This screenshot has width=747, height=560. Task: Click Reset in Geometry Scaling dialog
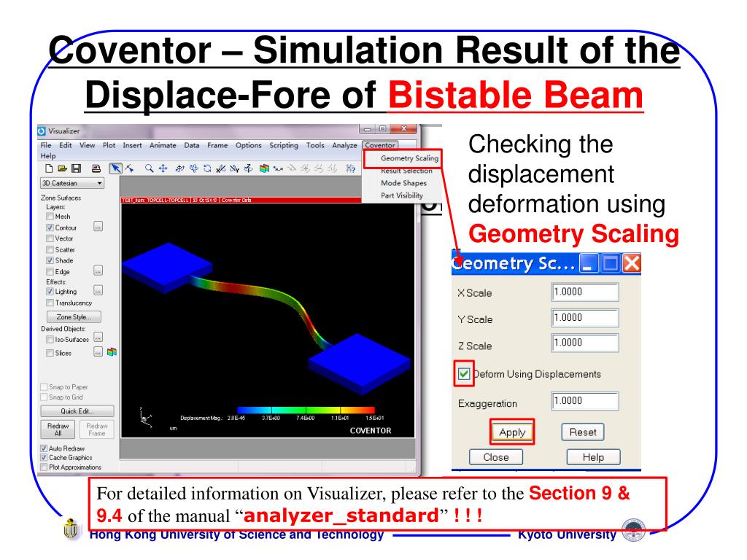[x=583, y=432]
